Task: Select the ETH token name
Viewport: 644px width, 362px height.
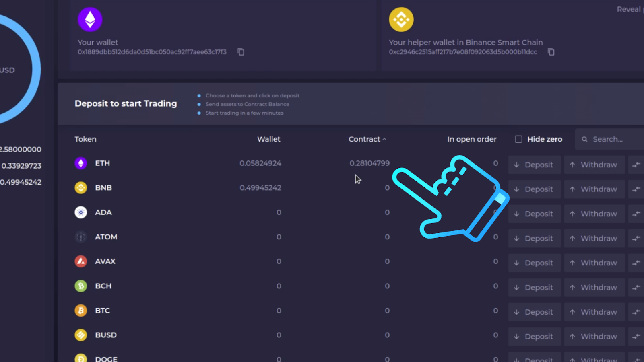Action: pos(102,163)
